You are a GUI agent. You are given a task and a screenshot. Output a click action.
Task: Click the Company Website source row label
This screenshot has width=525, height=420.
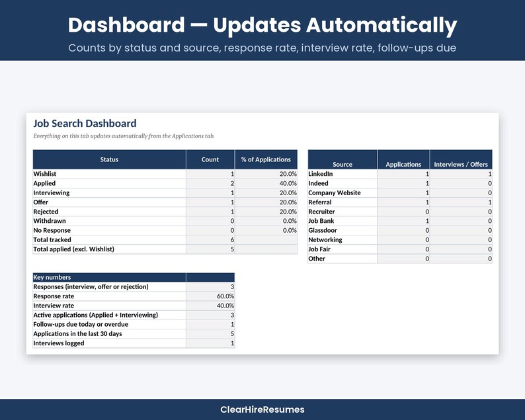coord(335,192)
